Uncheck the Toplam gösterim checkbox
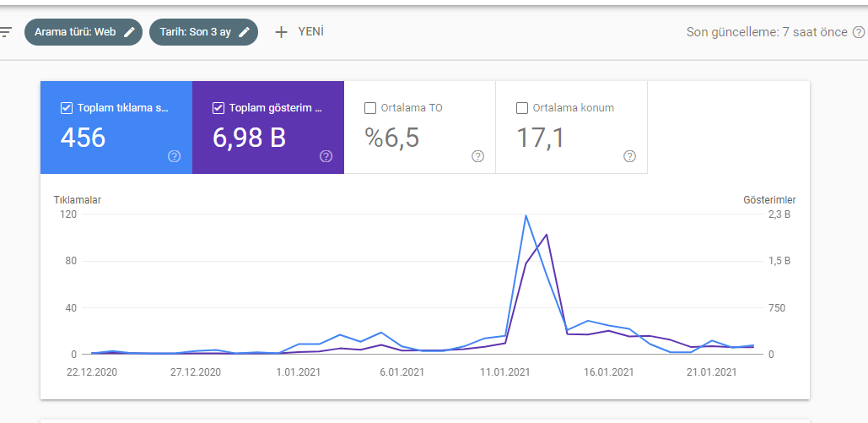The width and height of the screenshot is (868, 423). (218, 108)
